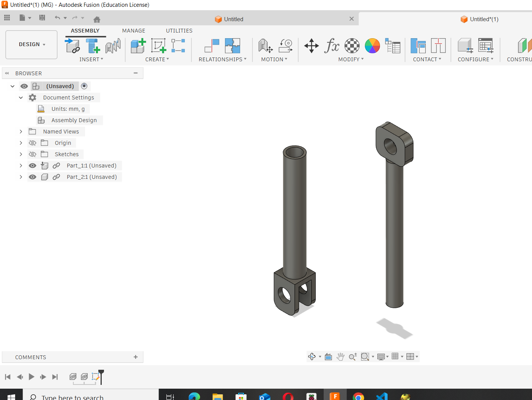Select the Pan hand tool in the navigation bar
Image resolution: width=532 pixels, height=400 pixels.
[340, 357]
